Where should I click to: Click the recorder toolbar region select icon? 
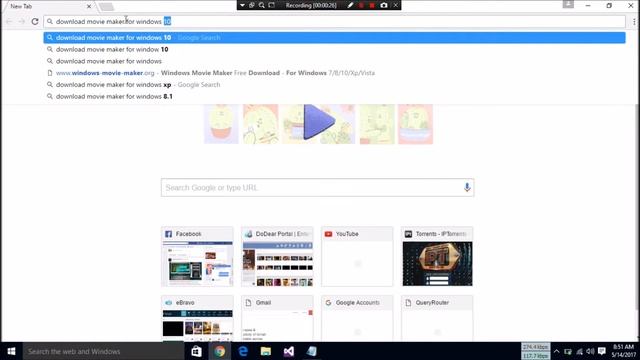tap(272, 5)
